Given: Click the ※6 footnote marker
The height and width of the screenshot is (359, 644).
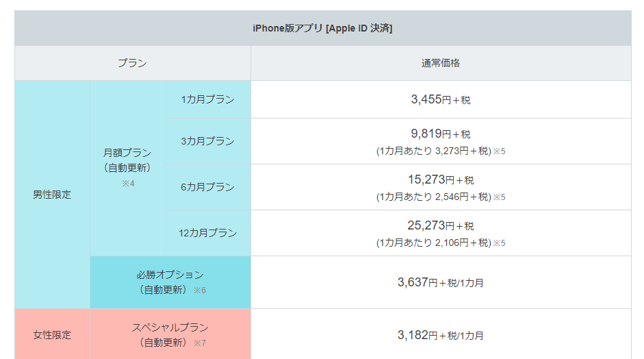Looking at the screenshot, I should [x=200, y=290].
